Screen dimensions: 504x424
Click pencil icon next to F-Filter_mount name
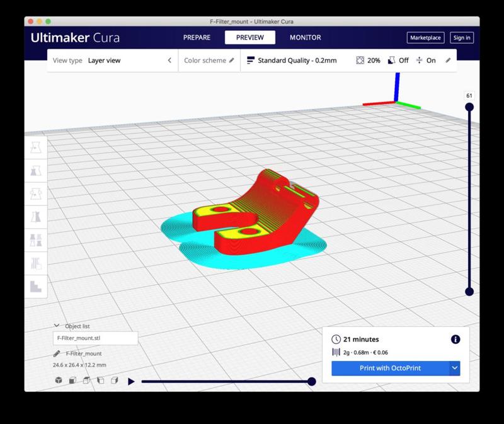click(57, 353)
